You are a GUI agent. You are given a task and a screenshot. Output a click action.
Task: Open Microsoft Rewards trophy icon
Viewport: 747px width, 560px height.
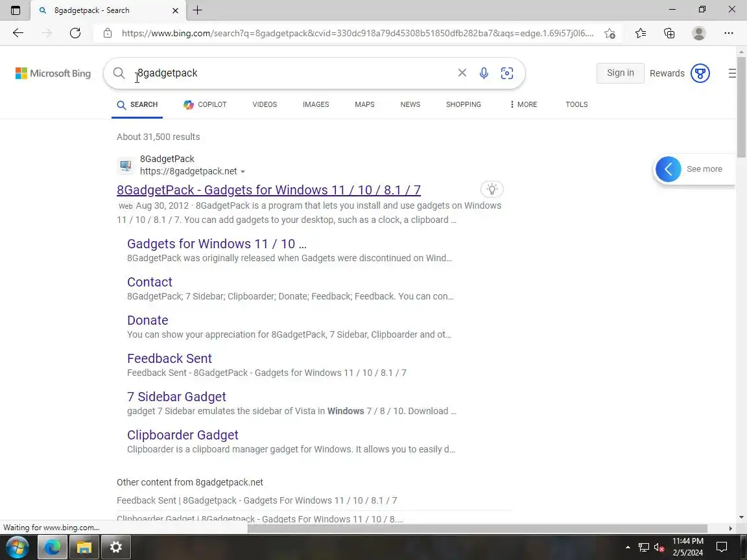700,73
